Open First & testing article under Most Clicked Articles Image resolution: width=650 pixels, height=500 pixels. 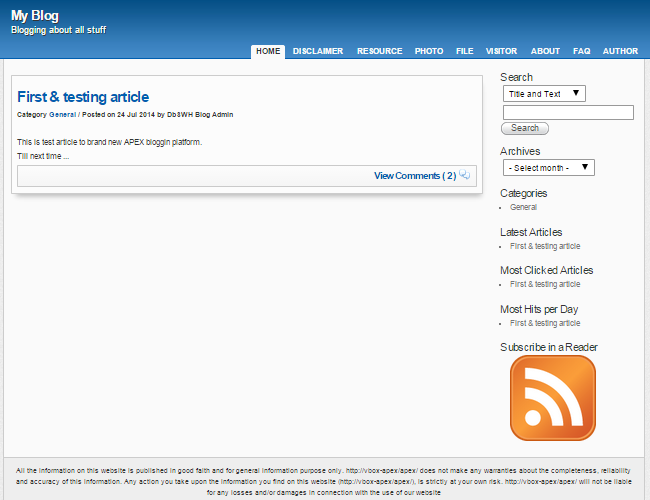(x=545, y=284)
